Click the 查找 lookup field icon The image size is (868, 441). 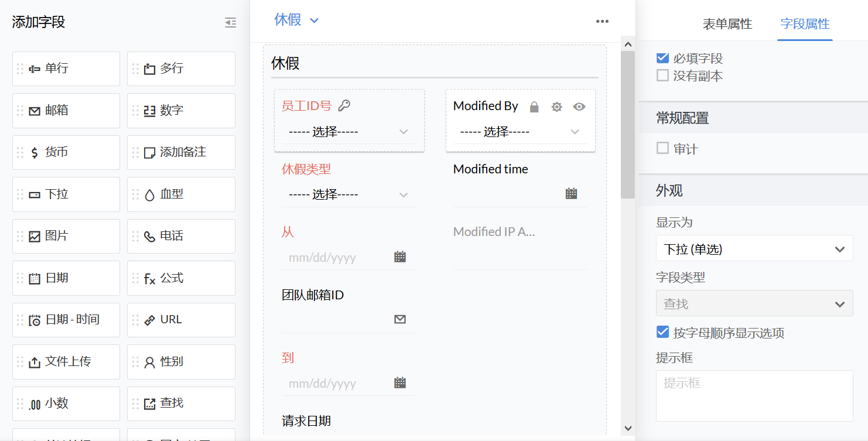pos(149,404)
